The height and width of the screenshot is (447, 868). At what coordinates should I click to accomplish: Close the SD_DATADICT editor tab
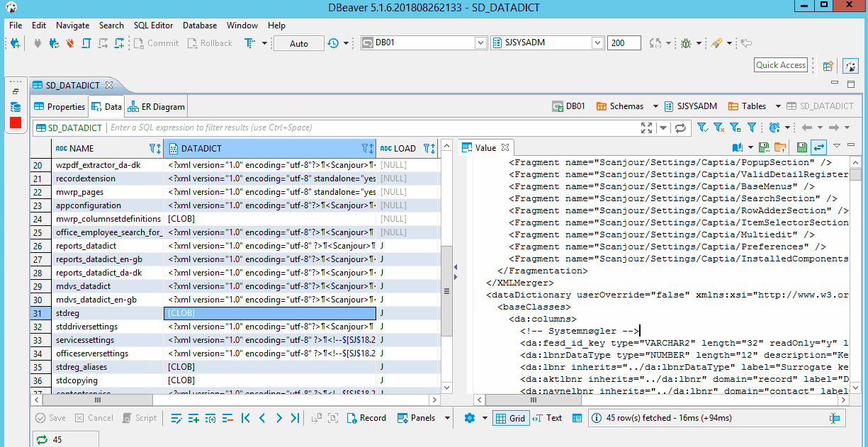(x=109, y=85)
